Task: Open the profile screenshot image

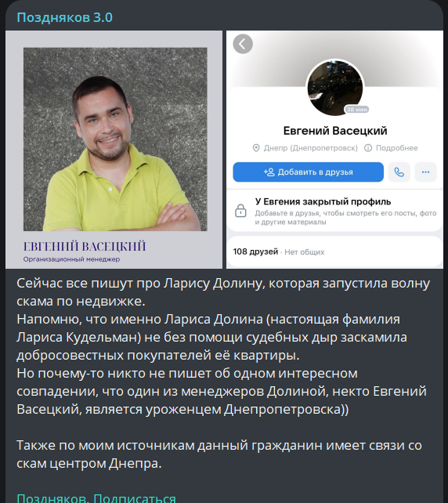Action: [x=334, y=150]
